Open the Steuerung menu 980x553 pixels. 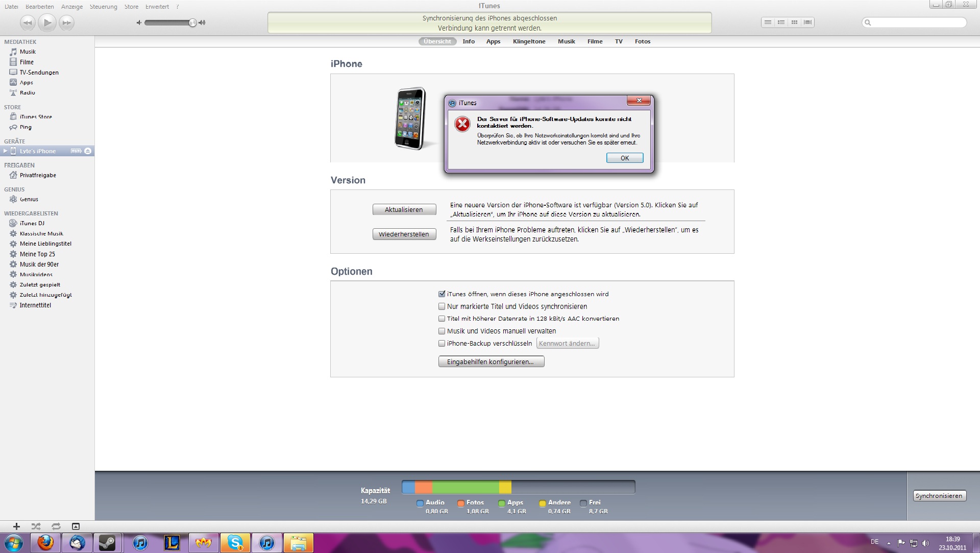coord(103,7)
